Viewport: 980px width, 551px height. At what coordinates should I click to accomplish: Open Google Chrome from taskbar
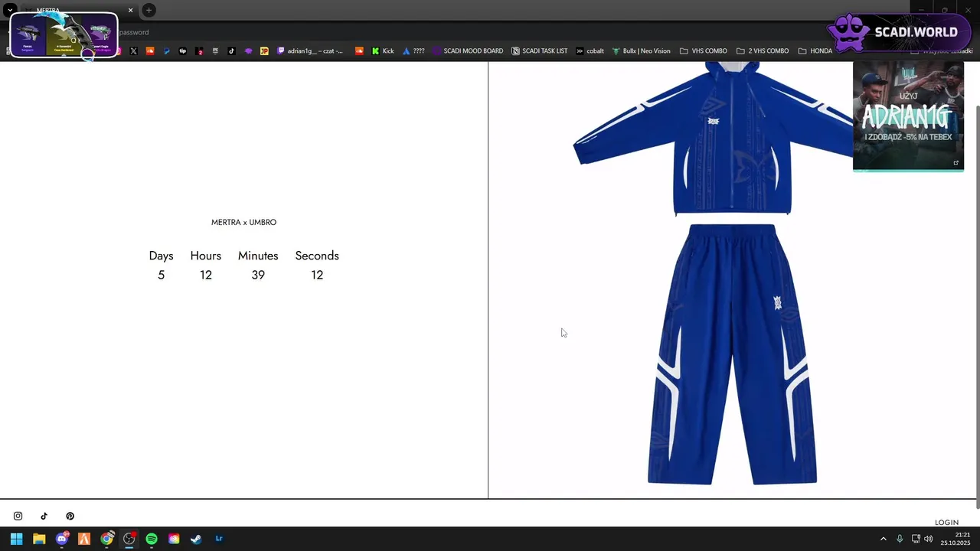tap(107, 539)
